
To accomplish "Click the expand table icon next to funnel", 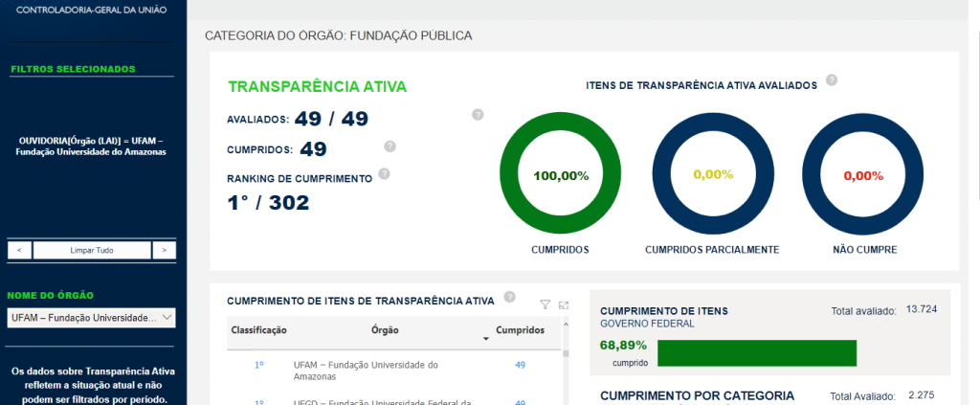I will pos(564,304).
